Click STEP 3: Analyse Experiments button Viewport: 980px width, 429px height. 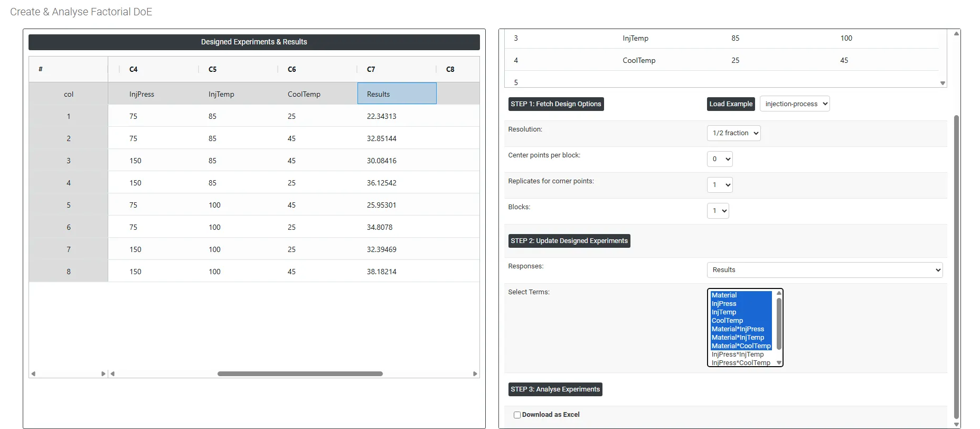[555, 389]
